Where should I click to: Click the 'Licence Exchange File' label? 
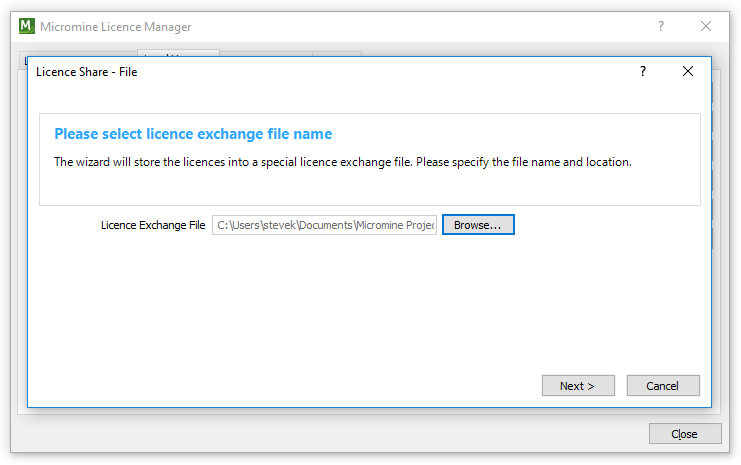pyautogui.click(x=153, y=225)
